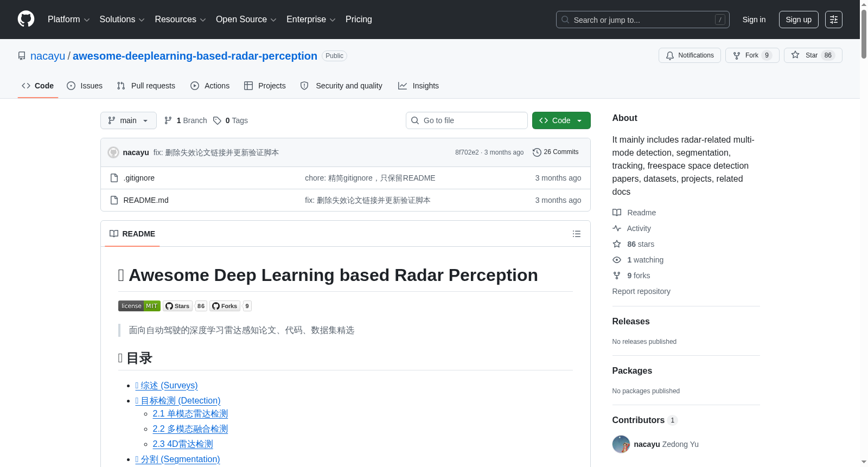Viewport: 868px width, 467px height.
Task: Open the nacayu owner profile link
Action: 48,56
